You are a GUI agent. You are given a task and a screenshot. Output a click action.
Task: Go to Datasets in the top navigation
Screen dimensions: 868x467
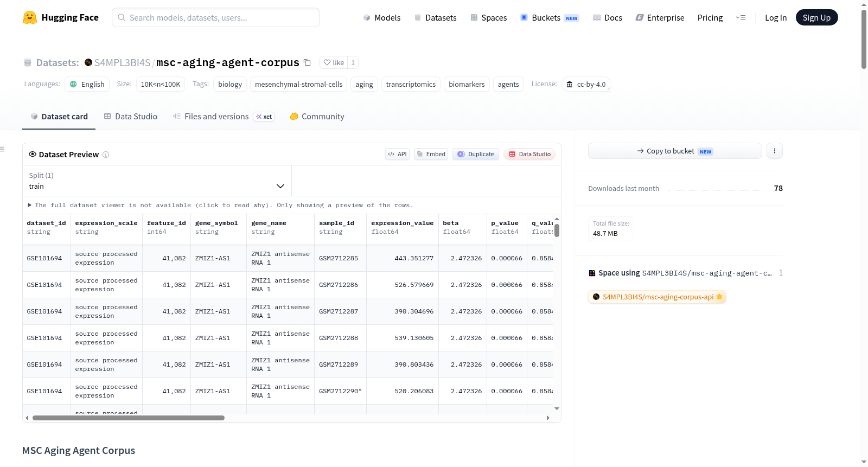435,17
